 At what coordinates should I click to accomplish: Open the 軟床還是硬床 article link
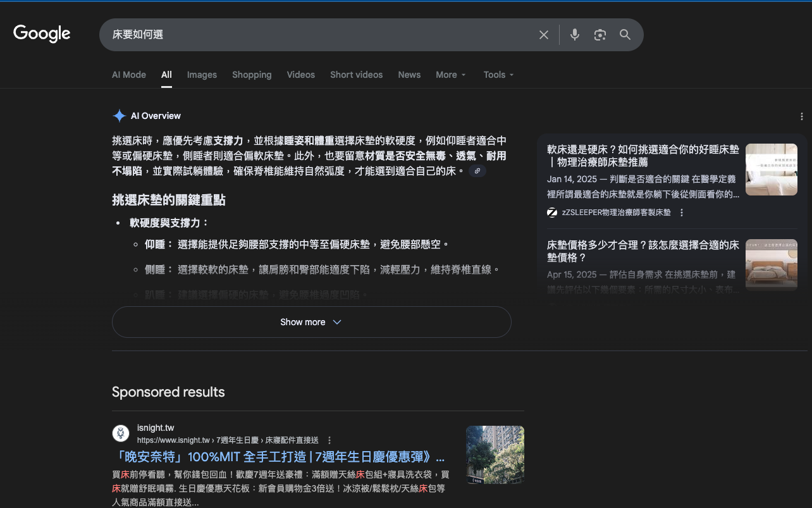pos(643,156)
